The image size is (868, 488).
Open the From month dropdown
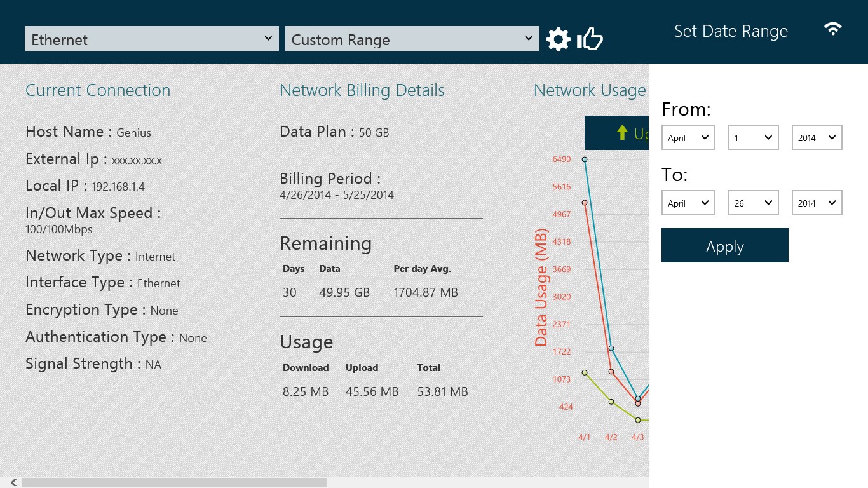[x=688, y=138]
